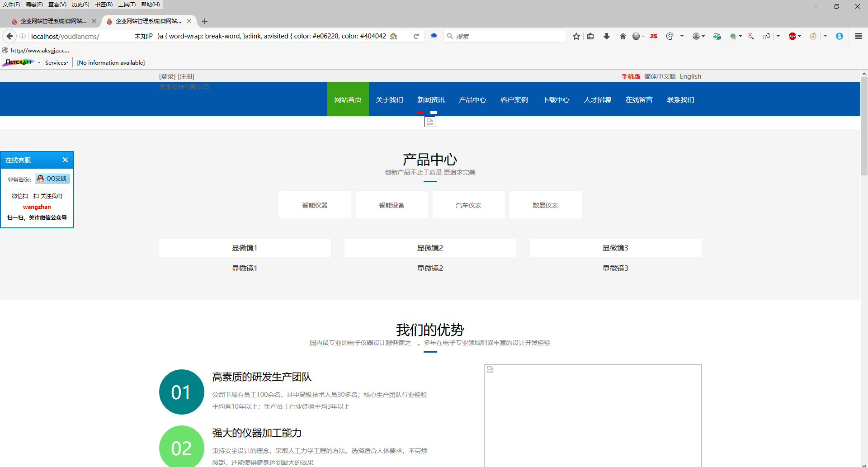Open the 工具(T) menu

coord(127,5)
